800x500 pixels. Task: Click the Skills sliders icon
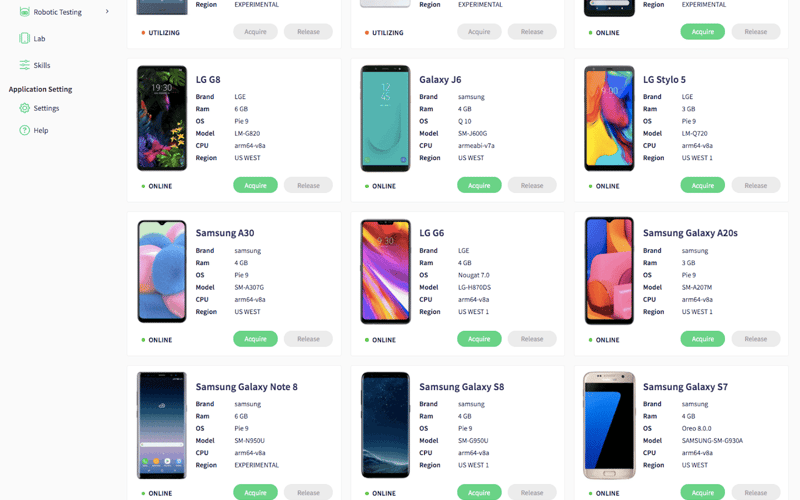[24, 65]
